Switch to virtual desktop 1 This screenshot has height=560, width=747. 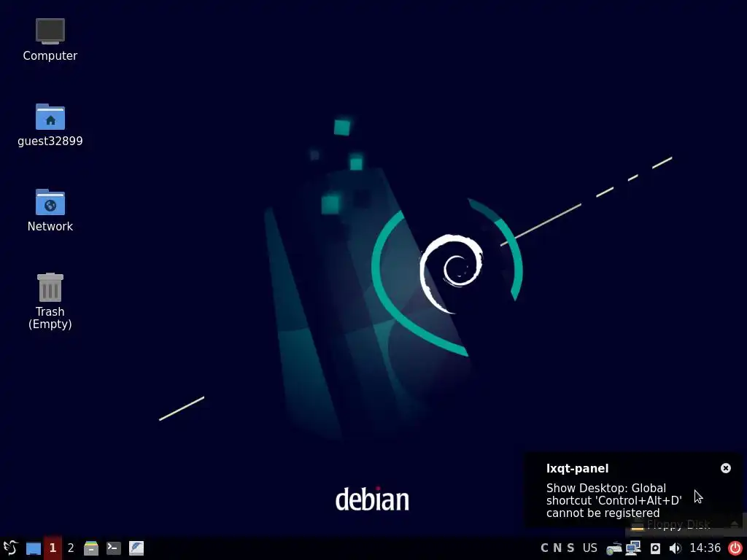[x=53, y=548]
